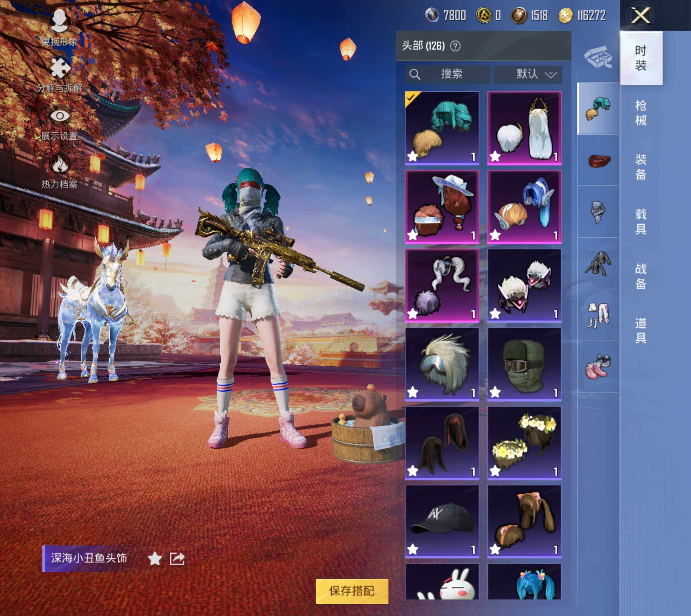Close the wardrobe with the X
This screenshot has width=691, height=616.
641,16
